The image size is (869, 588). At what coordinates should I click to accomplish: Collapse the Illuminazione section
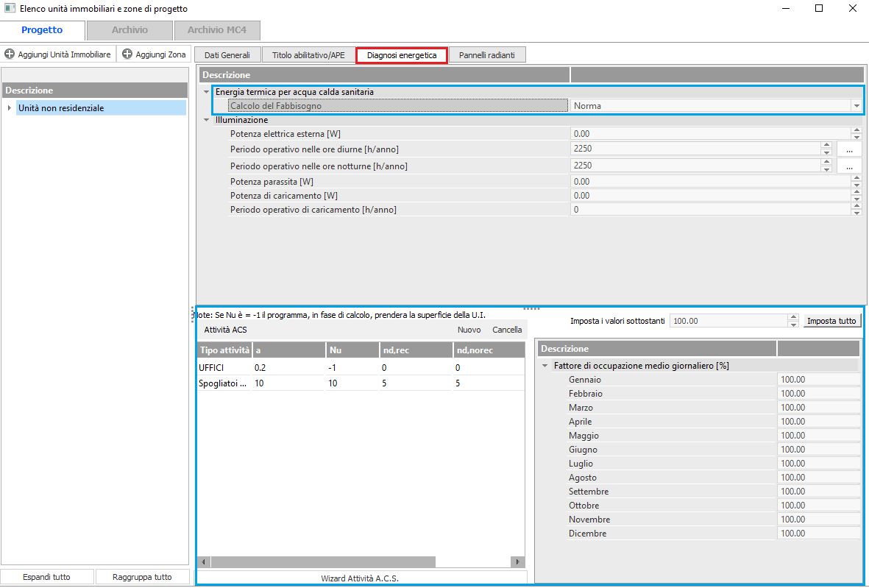coord(207,120)
